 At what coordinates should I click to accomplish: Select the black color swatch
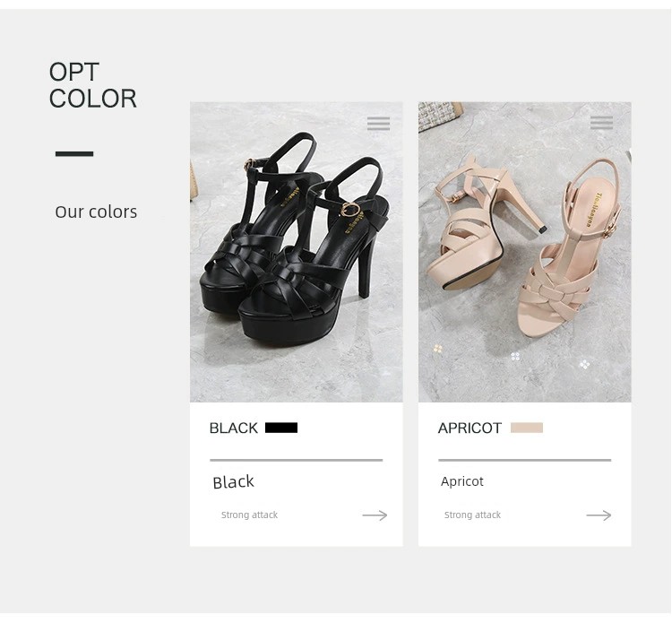pos(281,428)
